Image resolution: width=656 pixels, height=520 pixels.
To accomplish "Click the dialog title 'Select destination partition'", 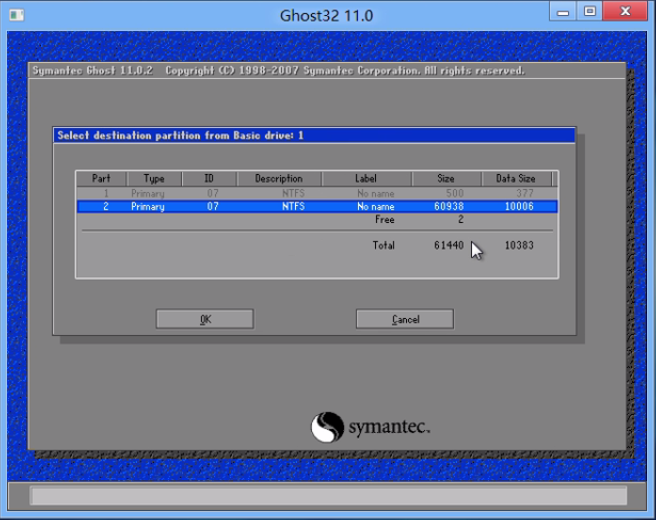I will coord(180,136).
